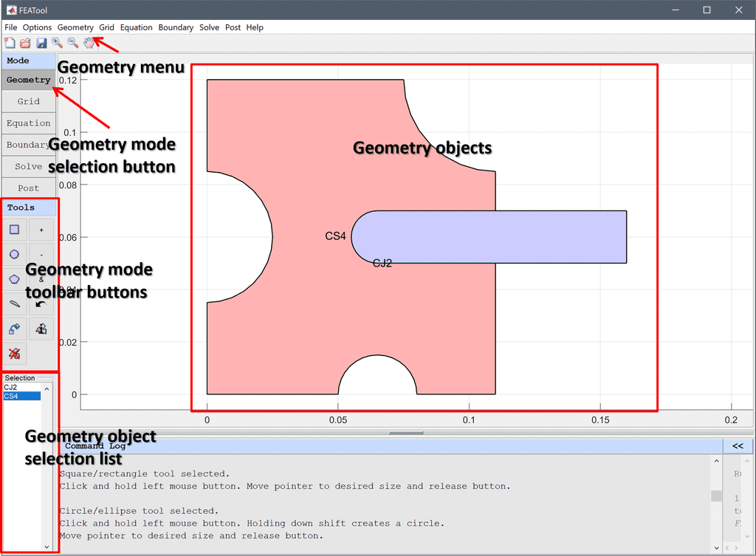Click the Command Log scrollbar thumb
This screenshot has height=556, width=756.
click(x=716, y=495)
